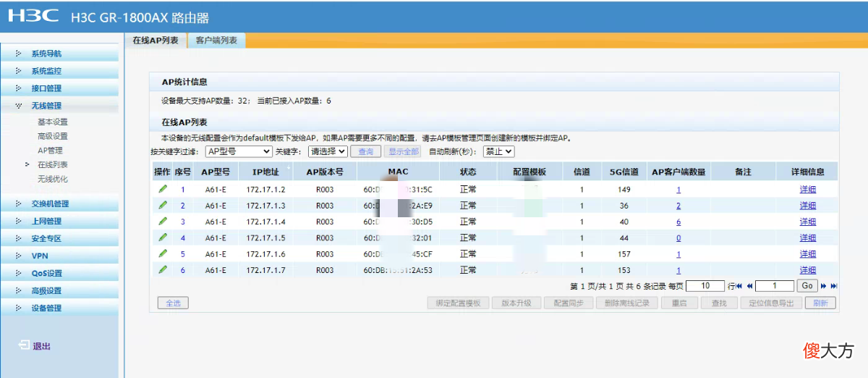Click the edit pencil icon for AP 172.17.1.7
The width and height of the screenshot is (868, 378).
163,269
